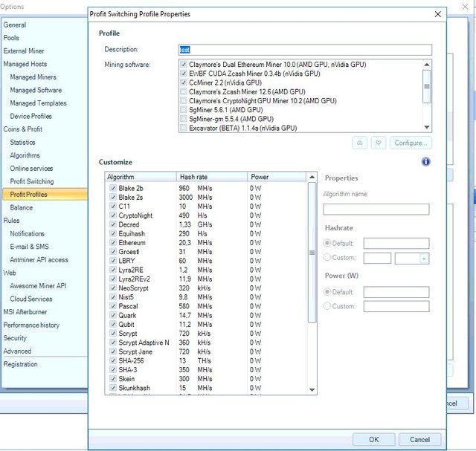Open Registration in the Options sidebar
The height and width of the screenshot is (451, 476).
(20, 364)
